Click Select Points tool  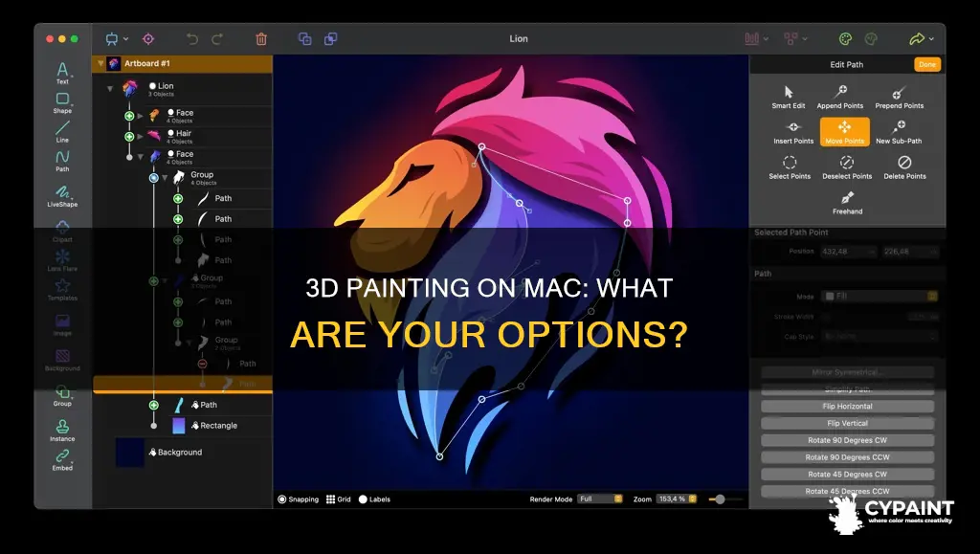pyautogui.click(x=790, y=167)
